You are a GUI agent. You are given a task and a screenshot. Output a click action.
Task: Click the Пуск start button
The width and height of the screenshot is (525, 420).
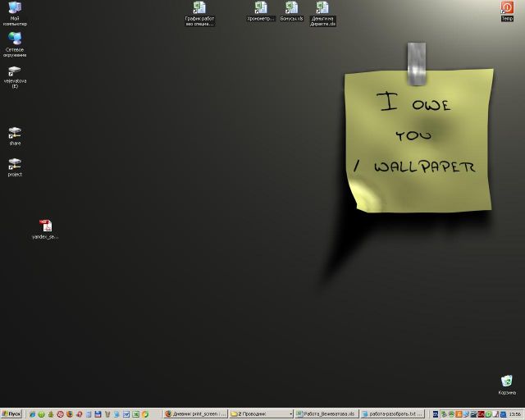(11, 414)
